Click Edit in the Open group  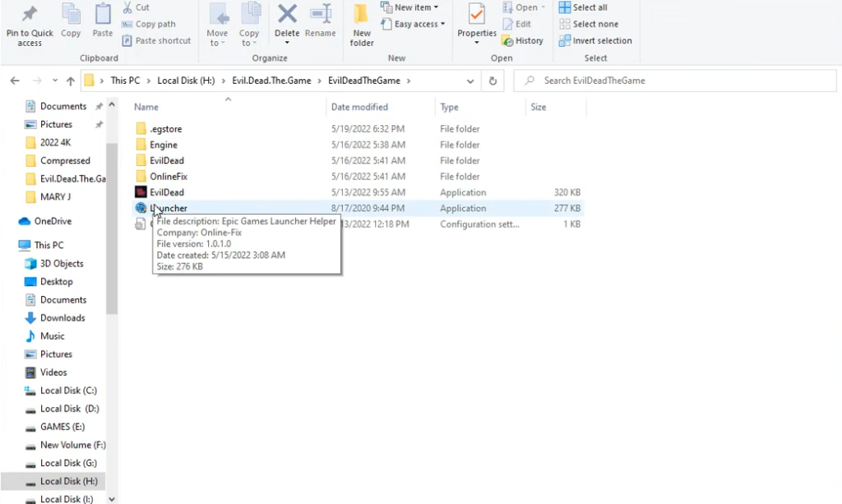coord(516,24)
